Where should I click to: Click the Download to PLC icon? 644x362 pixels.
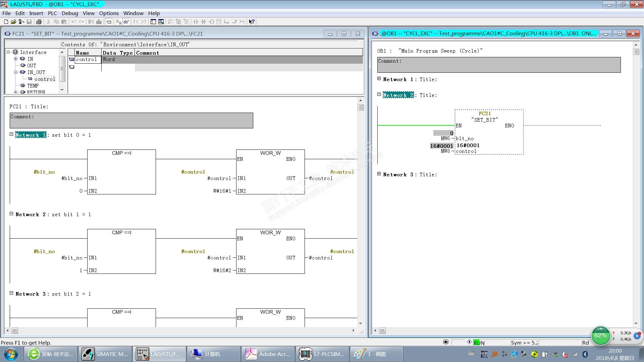coord(99,22)
